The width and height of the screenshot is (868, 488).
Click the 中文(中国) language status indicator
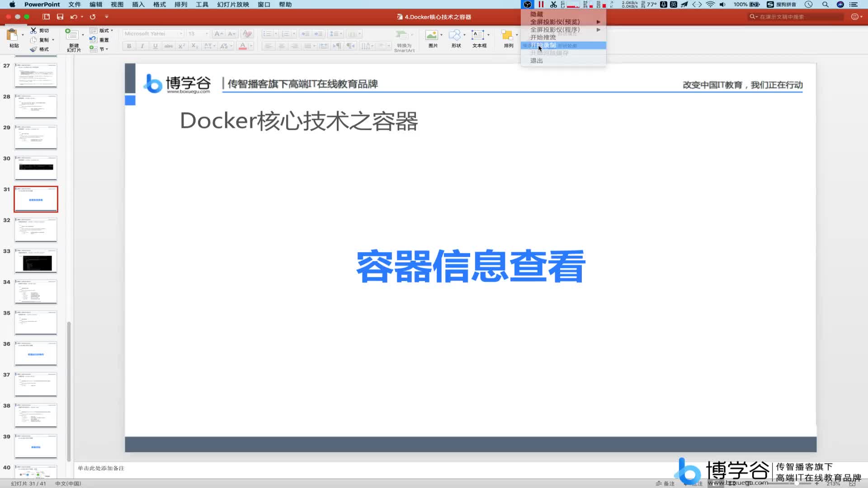pyautogui.click(x=68, y=483)
